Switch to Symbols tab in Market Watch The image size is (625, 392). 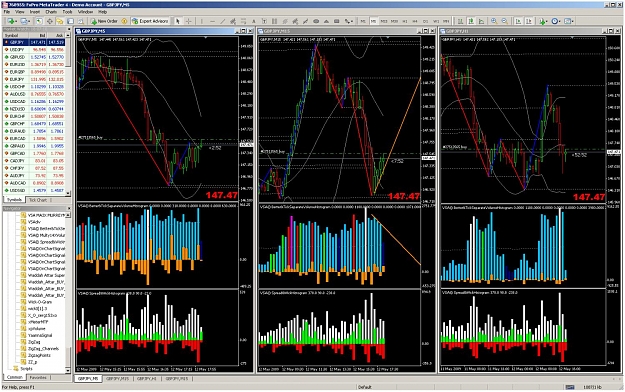14,200
